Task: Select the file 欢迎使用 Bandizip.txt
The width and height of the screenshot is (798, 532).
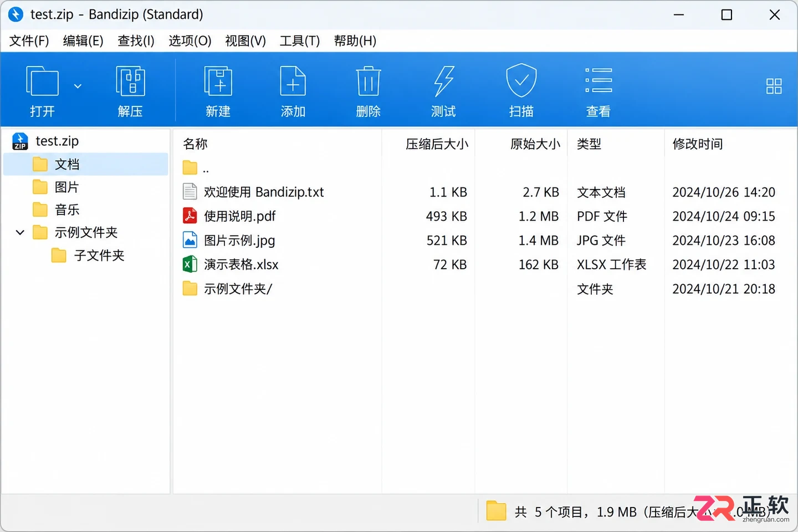Action: coord(264,192)
